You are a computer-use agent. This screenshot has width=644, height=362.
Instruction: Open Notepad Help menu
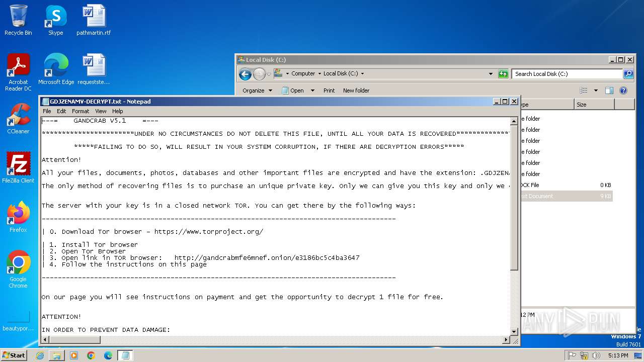click(x=117, y=111)
